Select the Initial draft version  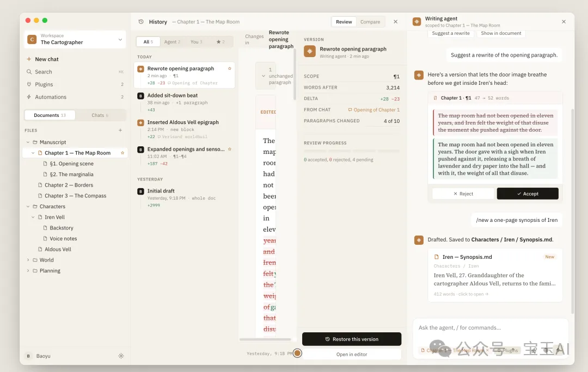coord(184,198)
